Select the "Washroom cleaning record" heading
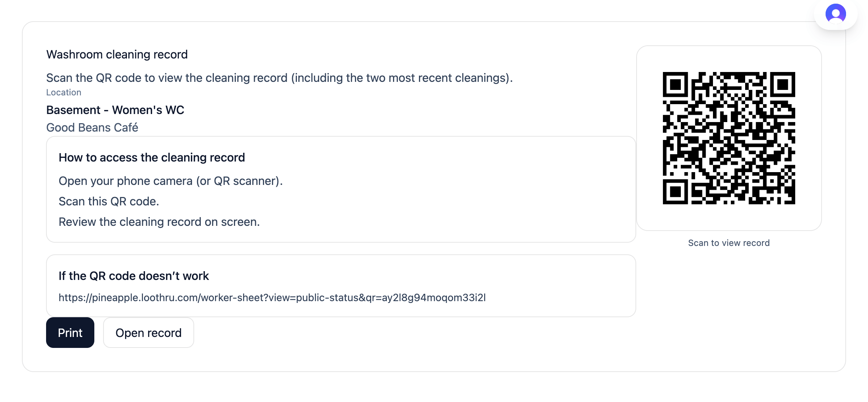This screenshot has width=868, height=402. (x=117, y=54)
